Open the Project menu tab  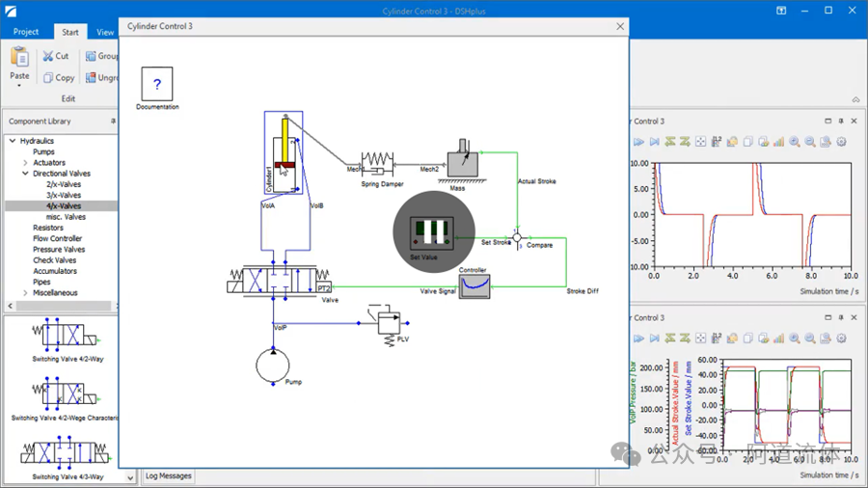(26, 32)
